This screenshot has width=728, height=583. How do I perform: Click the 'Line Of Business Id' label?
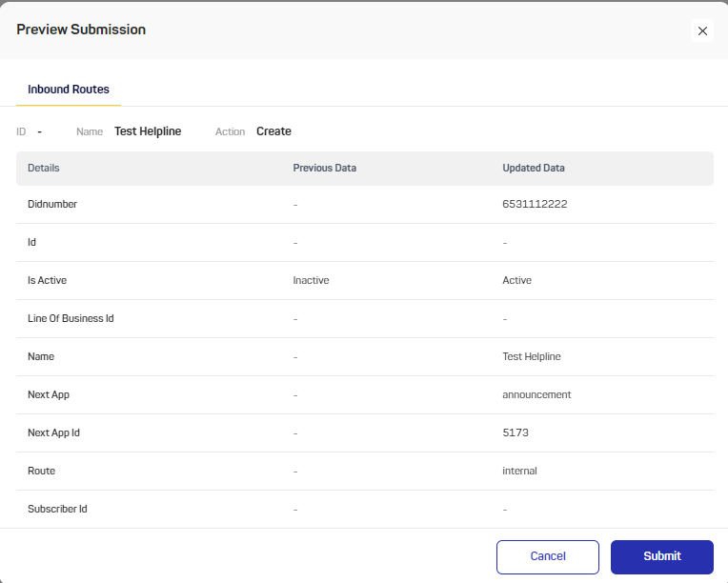71,318
